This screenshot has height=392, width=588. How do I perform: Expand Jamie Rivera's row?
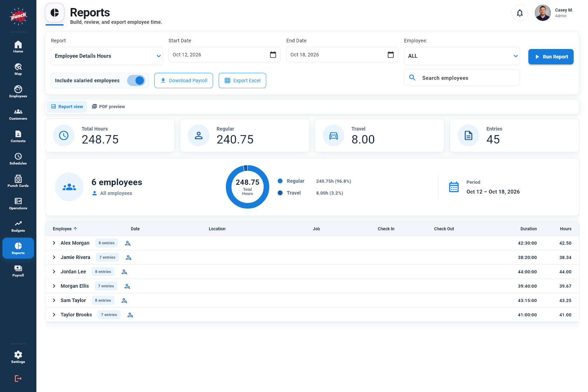coord(54,257)
